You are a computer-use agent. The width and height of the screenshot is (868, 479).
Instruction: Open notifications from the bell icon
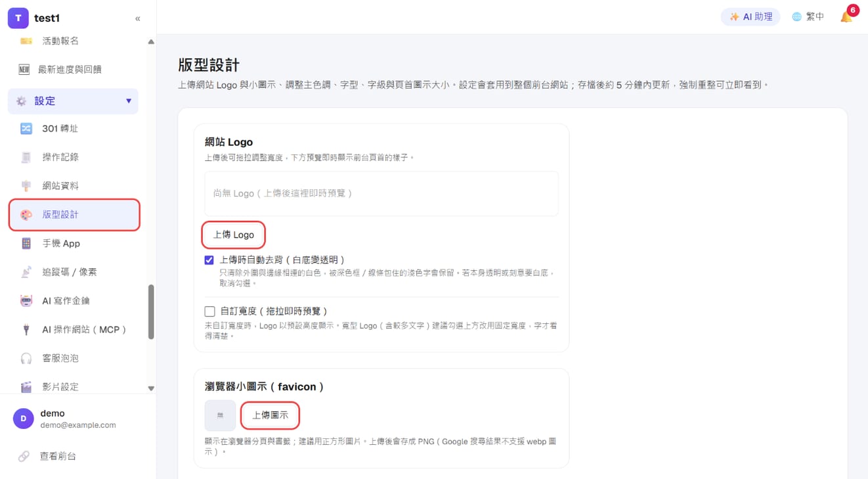(846, 17)
